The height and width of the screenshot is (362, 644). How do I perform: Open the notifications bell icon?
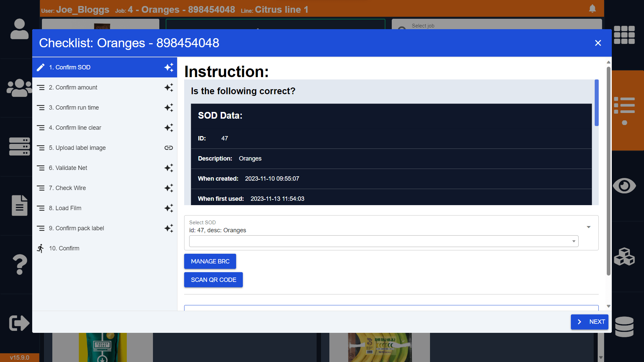[x=592, y=8]
